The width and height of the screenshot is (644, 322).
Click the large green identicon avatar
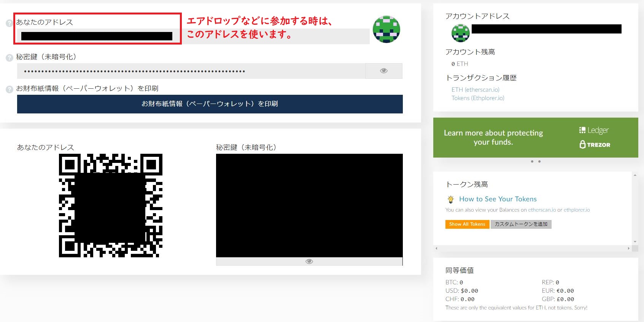386,29
